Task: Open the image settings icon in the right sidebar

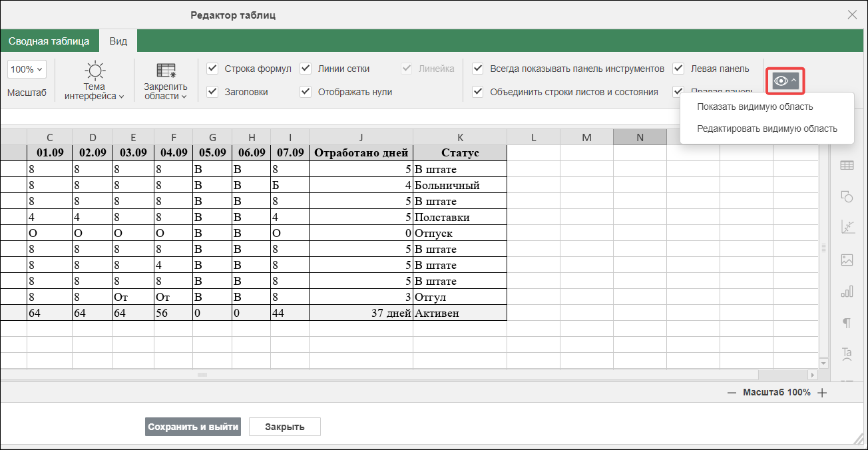Action: click(x=847, y=260)
